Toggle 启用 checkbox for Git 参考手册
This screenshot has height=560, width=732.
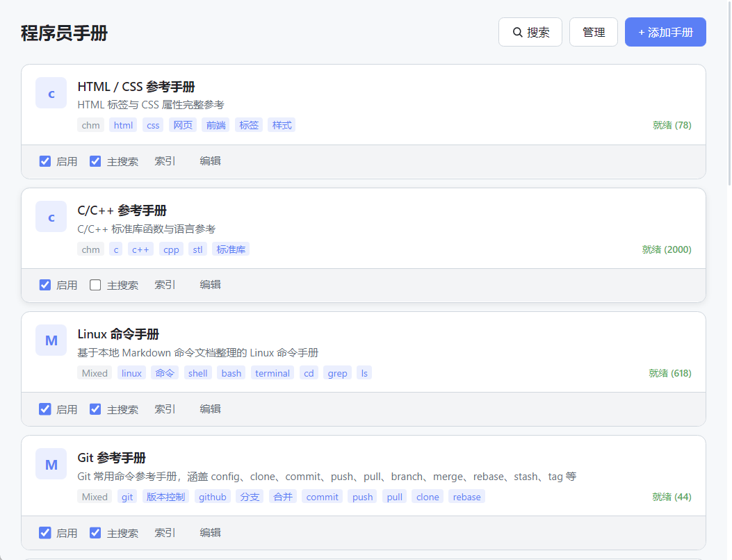click(x=45, y=533)
